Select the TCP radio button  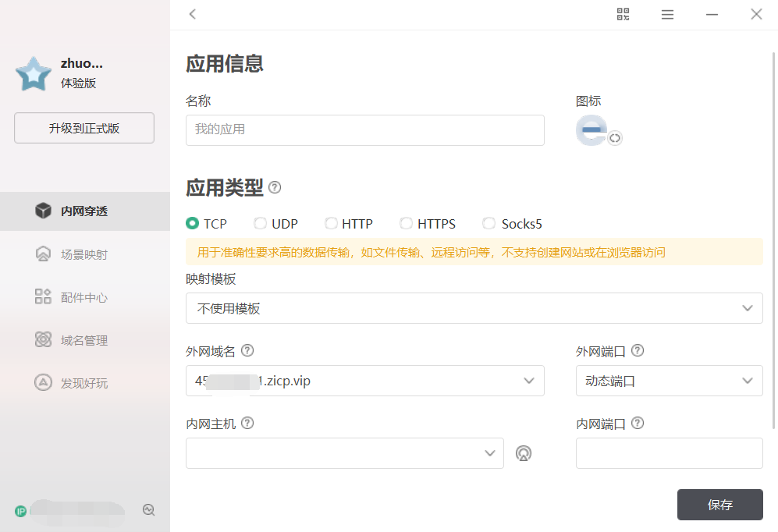click(193, 224)
